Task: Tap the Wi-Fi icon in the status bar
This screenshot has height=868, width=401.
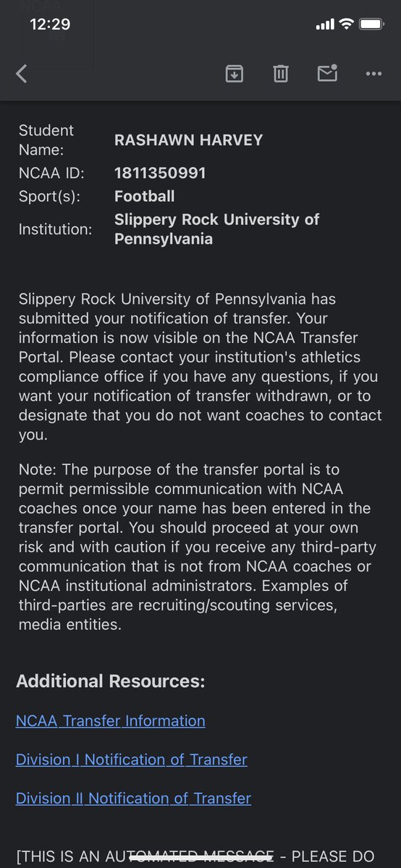Action: [x=346, y=24]
